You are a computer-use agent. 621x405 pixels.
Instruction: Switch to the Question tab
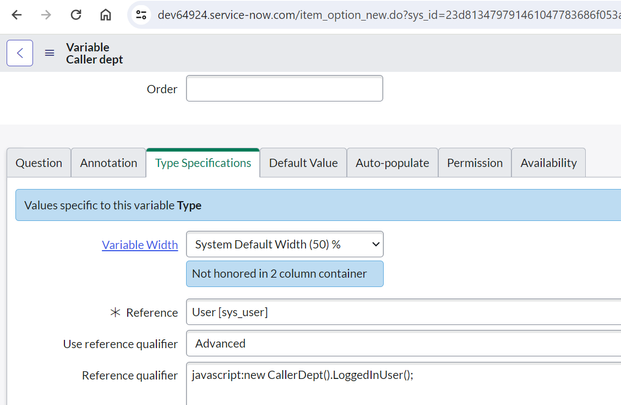coord(39,163)
